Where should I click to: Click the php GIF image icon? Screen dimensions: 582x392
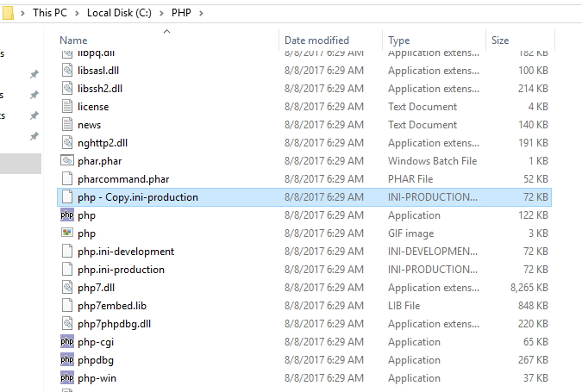67,233
